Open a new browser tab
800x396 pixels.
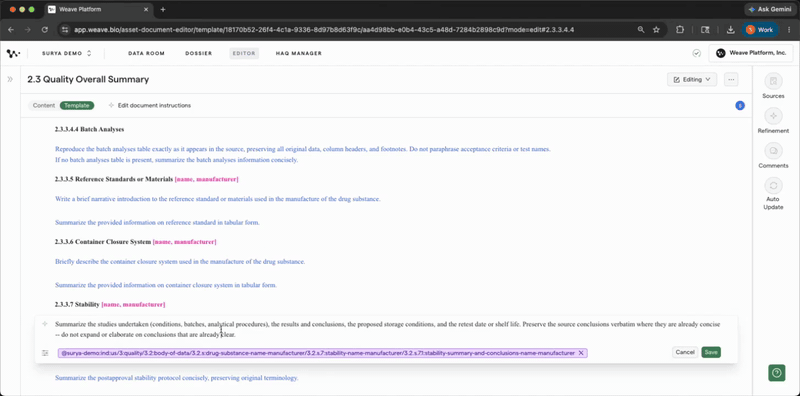pyautogui.click(x=163, y=9)
